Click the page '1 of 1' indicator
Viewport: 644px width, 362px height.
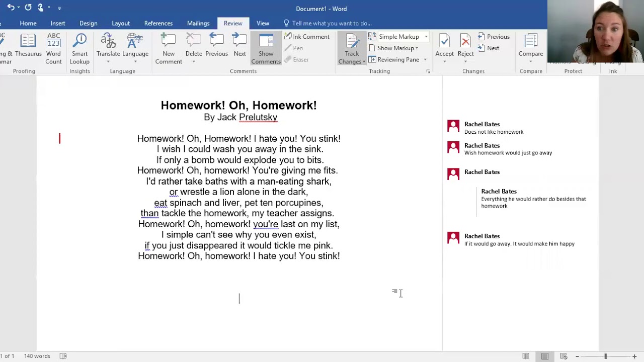click(x=8, y=356)
